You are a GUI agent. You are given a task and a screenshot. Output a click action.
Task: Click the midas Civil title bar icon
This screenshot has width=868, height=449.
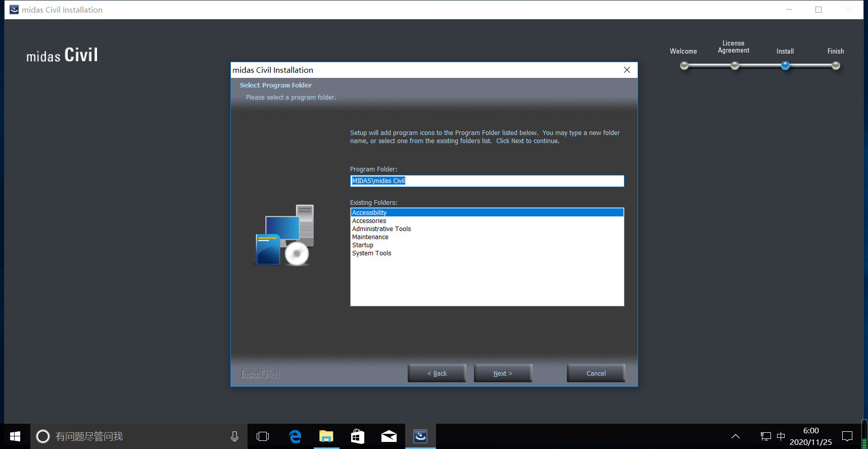[14, 10]
